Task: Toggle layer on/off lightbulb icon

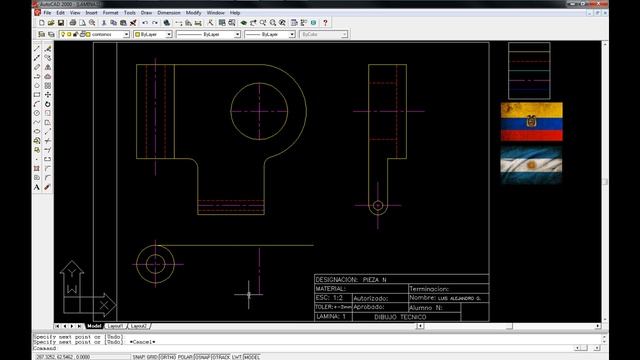Action: point(63,35)
